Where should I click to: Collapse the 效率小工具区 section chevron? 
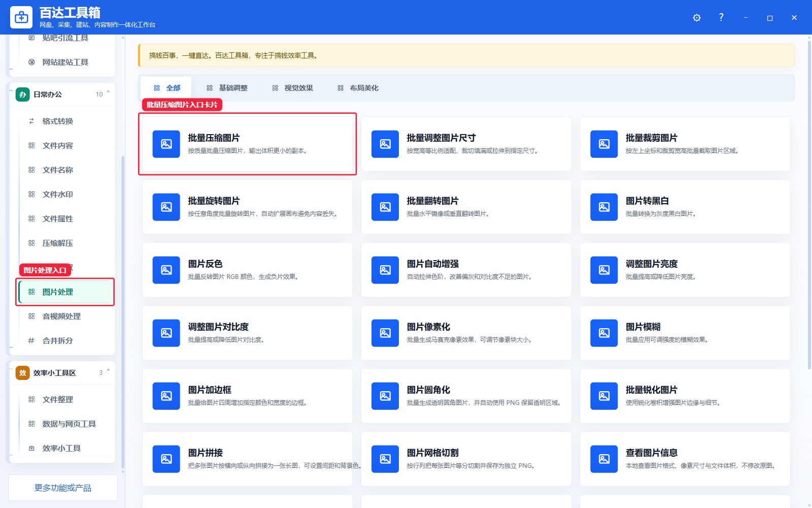click(108, 371)
